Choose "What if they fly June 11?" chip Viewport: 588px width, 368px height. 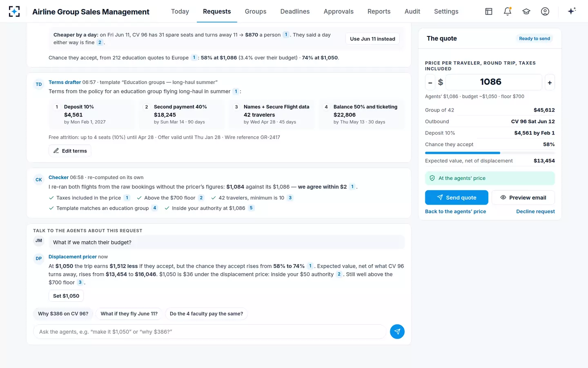[x=129, y=314]
